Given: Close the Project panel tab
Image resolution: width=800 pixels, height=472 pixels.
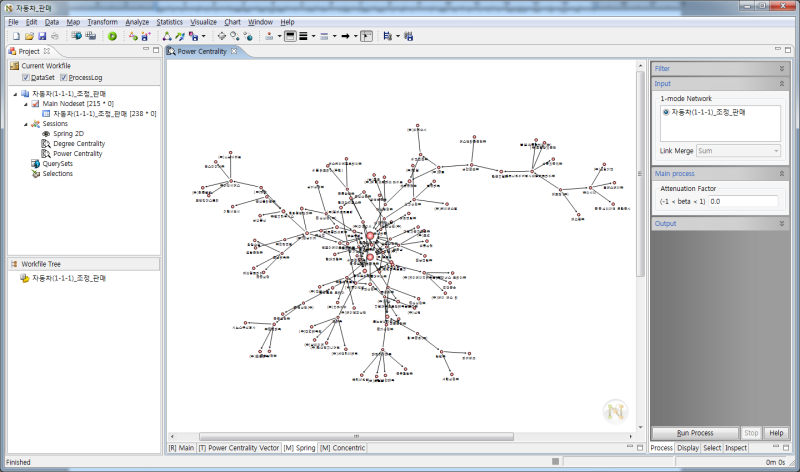Looking at the screenshot, I should (x=47, y=51).
